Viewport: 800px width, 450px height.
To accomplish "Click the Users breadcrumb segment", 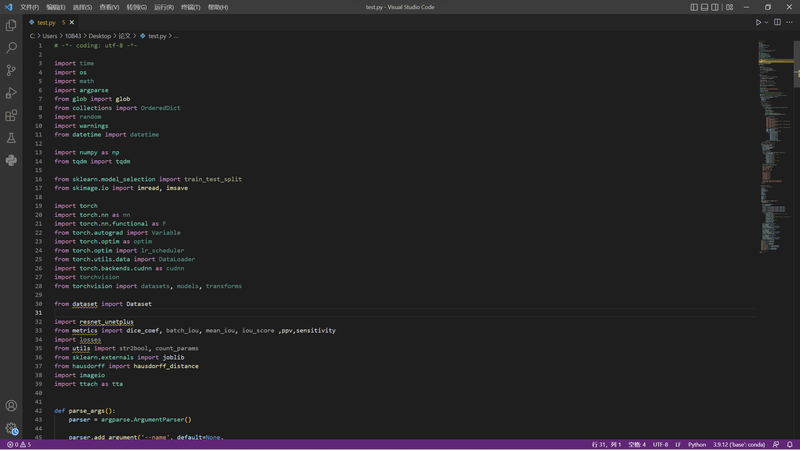I will 49,36.
